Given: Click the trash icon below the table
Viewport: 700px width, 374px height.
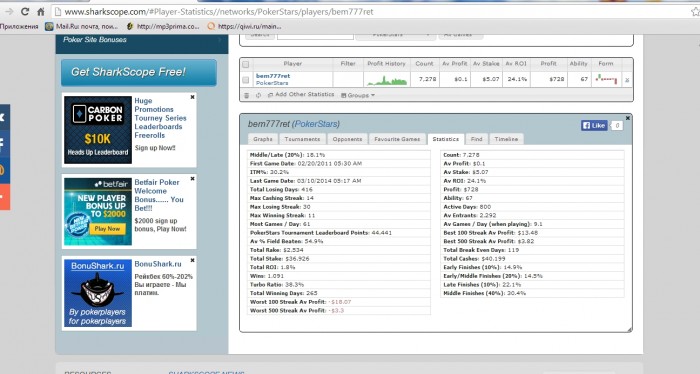Looking at the screenshot, I should tap(246, 95).
